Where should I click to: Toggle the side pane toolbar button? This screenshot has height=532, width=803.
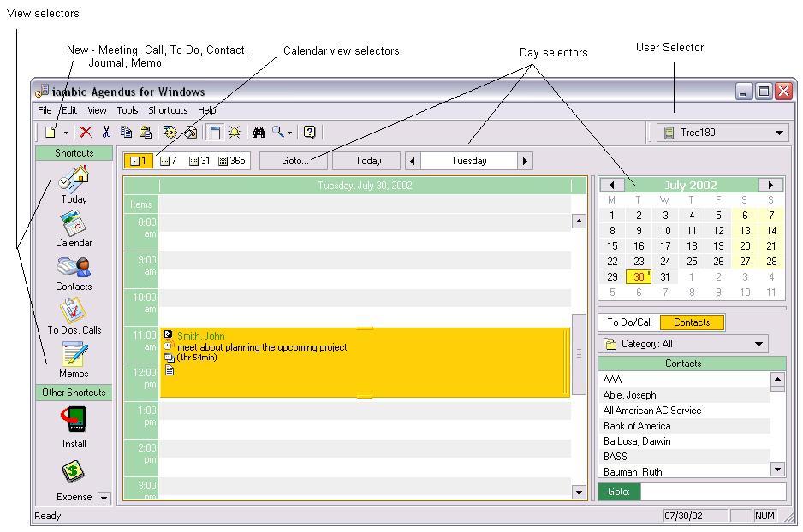pyautogui.click(x=215, y=133)
